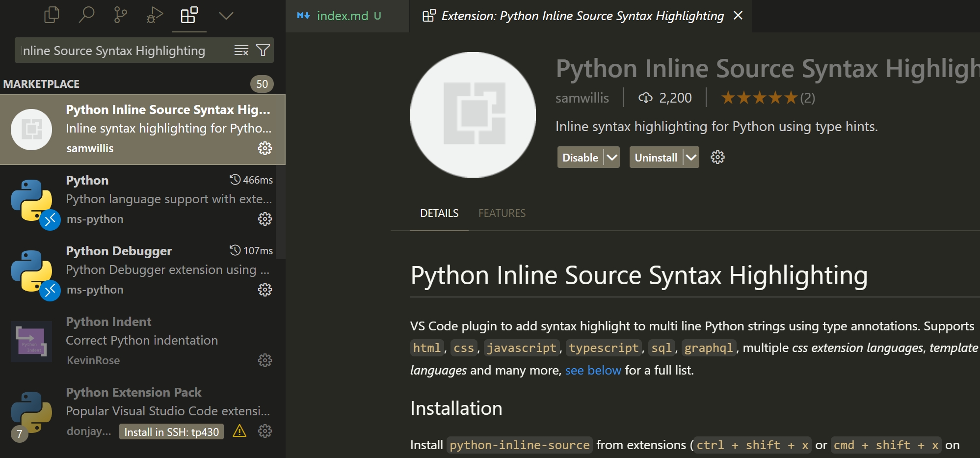Click the 'typescript' code label
This screenshot has height=458, width=980.
click(x=604, y=348)
